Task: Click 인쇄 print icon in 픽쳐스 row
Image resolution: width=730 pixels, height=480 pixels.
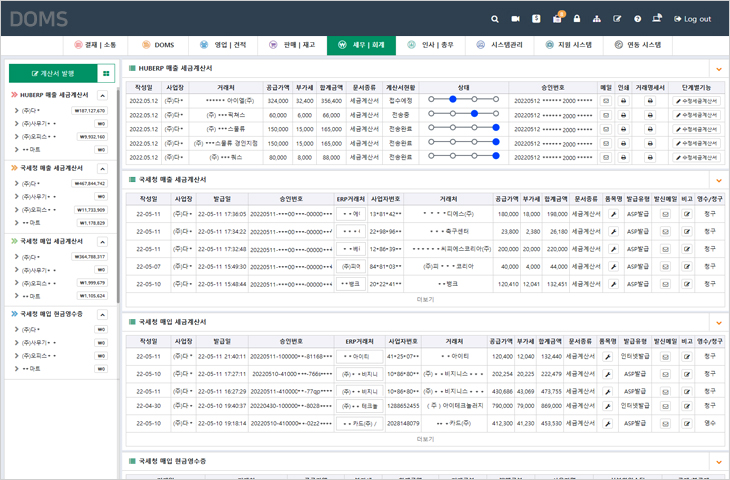Action: coord(623,115)
